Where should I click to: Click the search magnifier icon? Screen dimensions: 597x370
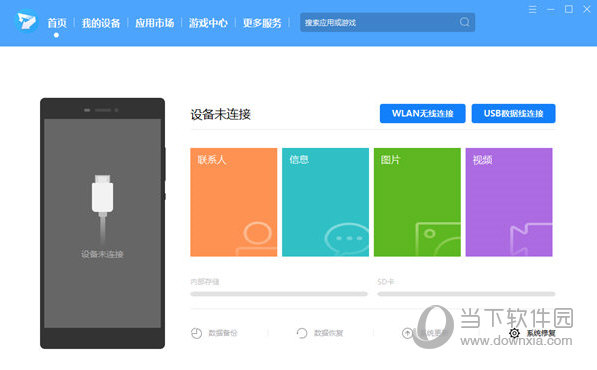point(464,22)
